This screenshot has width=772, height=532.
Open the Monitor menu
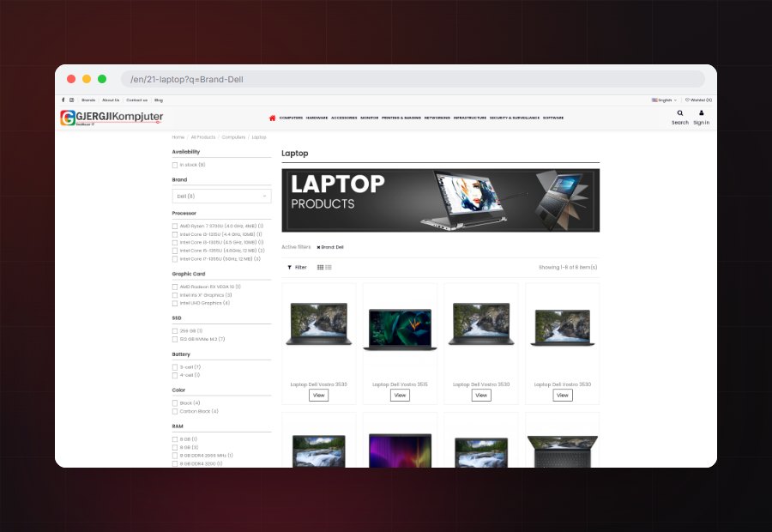(x=369, y=118)
